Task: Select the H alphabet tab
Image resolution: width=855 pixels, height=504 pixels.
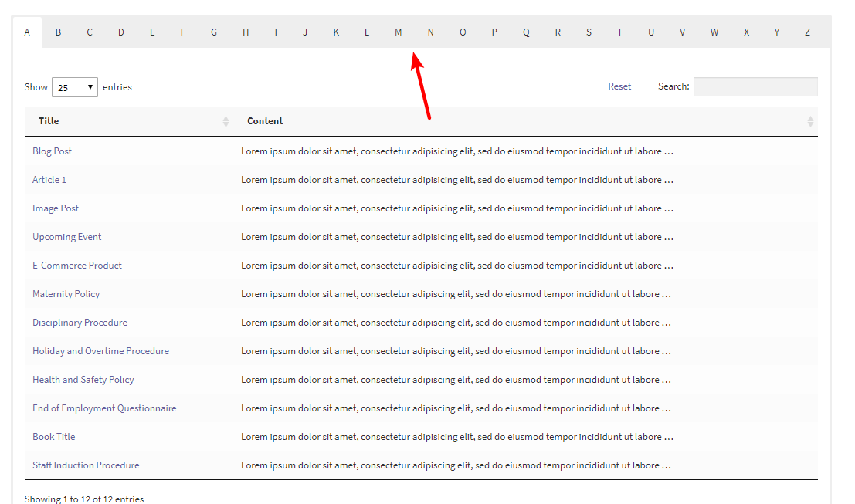Action: click(x=245, y=32)
